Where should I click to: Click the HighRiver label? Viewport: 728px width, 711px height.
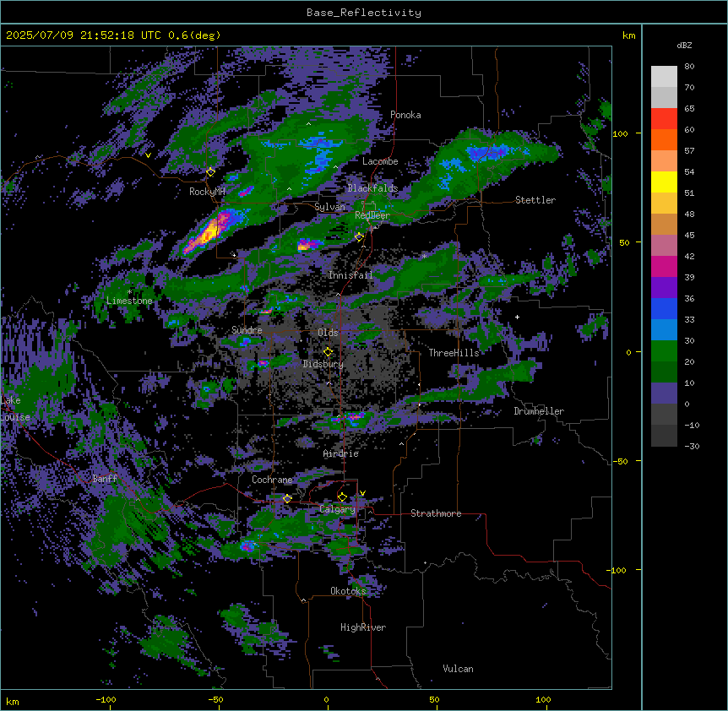point(363,627)
